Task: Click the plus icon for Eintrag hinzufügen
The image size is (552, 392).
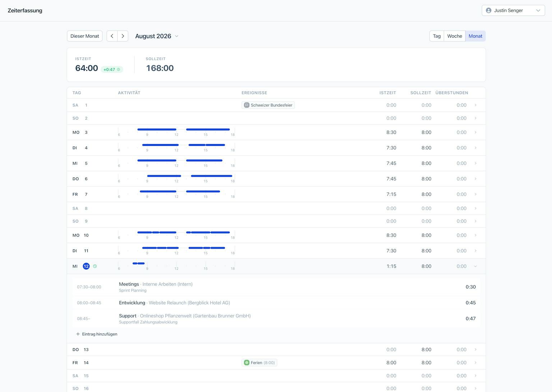Action: click(x=78, y=334)
